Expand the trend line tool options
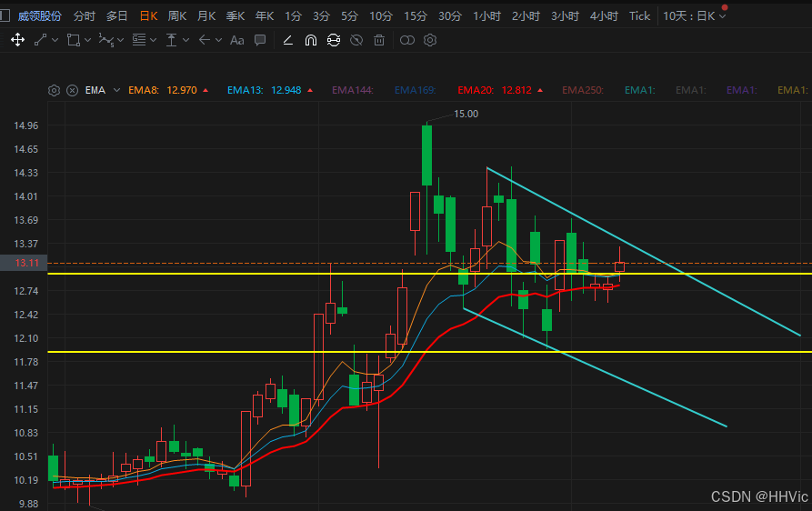The image size is (812, 511). click(55, 40)
